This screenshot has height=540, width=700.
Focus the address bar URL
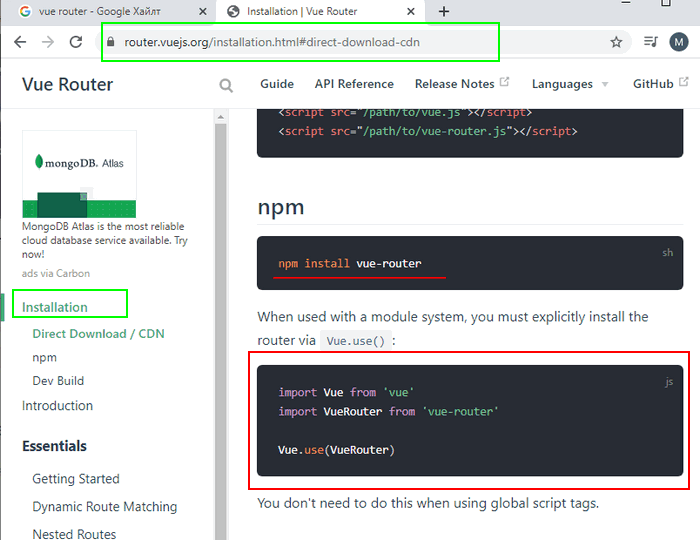(x=271, y=42)
